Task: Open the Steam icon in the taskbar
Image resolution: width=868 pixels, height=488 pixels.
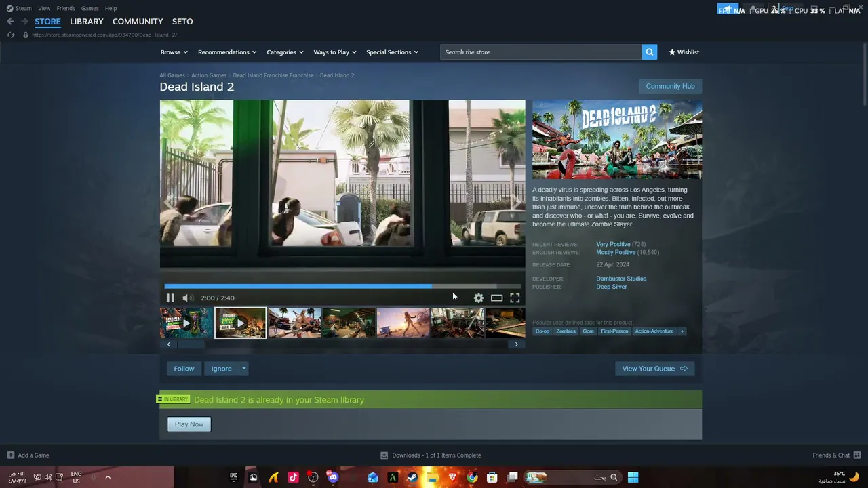Action: click(x=412, y=477)
